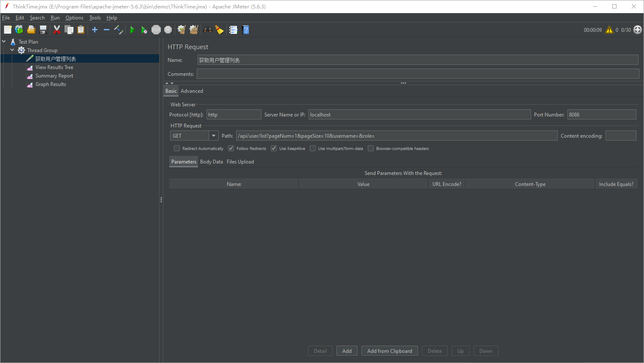The height and width of the screenshot is (363, 644).
Task: Click the Toggle enable/disable icon
Action: (118, 30)
